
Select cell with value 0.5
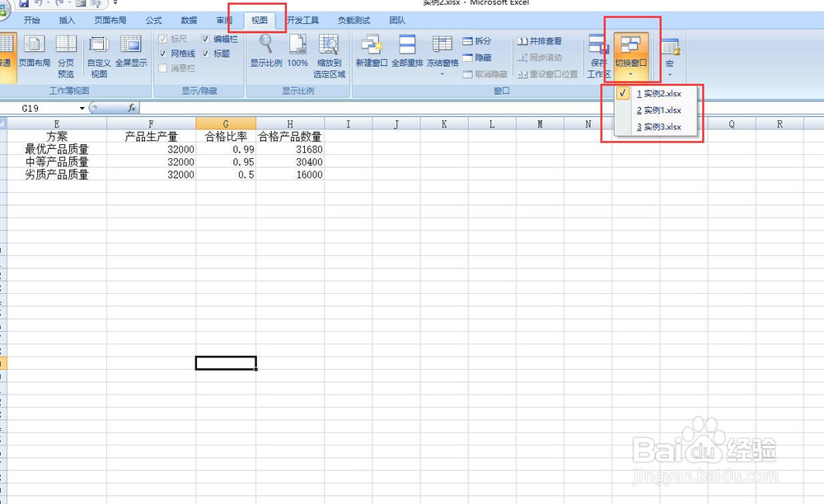coord(226,175)
